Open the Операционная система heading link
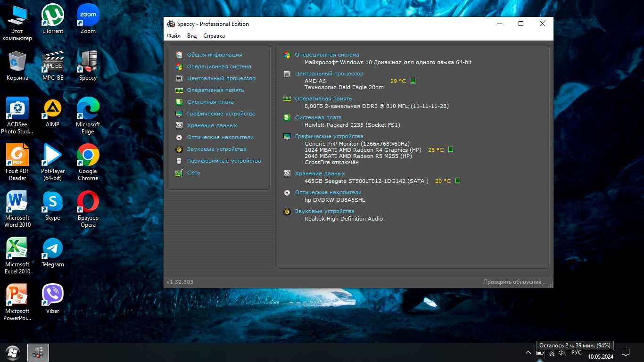This screenshot has width=644, height=362. coord(327,55)
